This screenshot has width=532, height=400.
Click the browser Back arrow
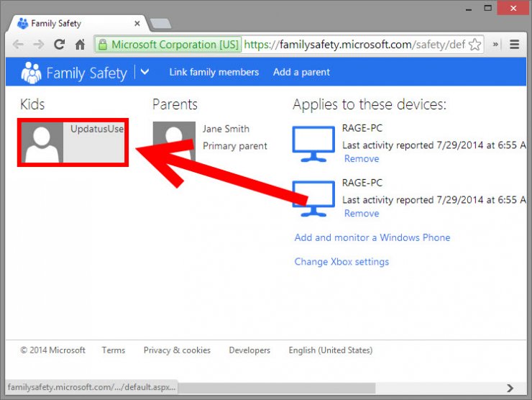click(18, 45)
